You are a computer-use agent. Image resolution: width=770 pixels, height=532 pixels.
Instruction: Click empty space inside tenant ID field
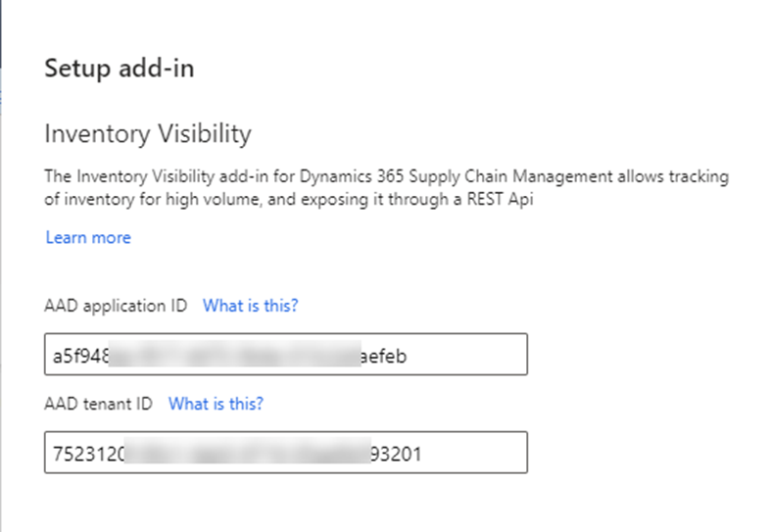point(474,453)
